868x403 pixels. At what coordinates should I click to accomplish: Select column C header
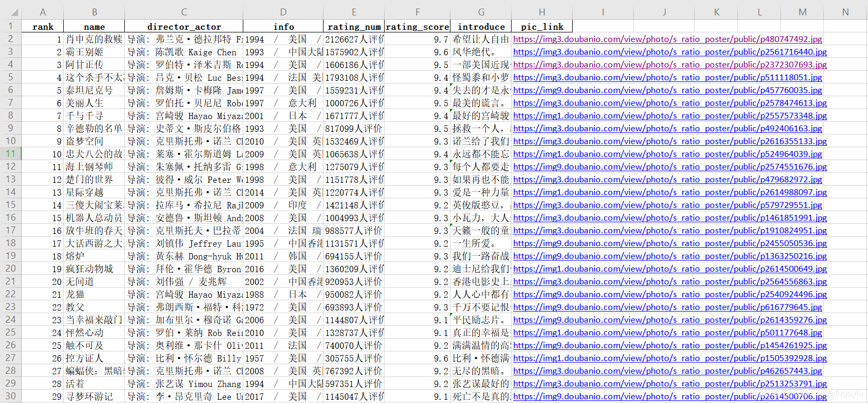tap(184, 12)
